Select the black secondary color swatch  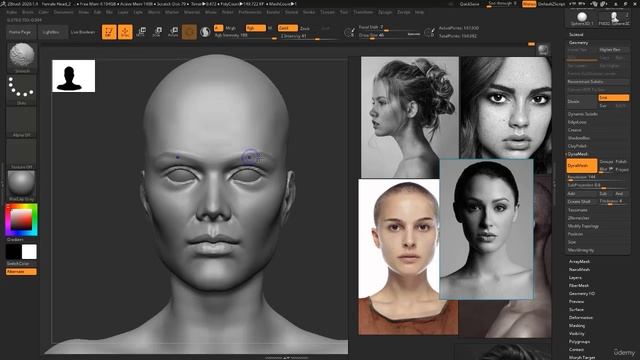click(13, 252)
